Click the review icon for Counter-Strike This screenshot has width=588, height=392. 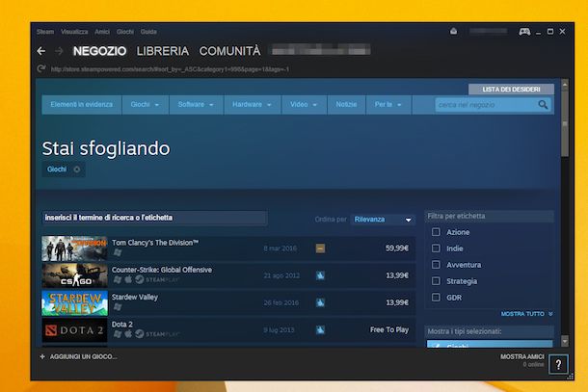pyautogui.click(x=320, y=275)
